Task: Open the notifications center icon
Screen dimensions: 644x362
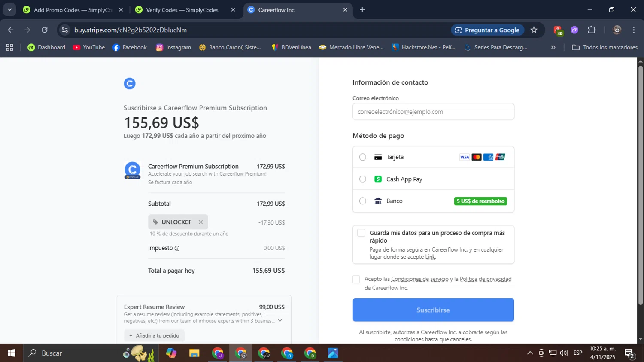Action: tap(630, 353)
